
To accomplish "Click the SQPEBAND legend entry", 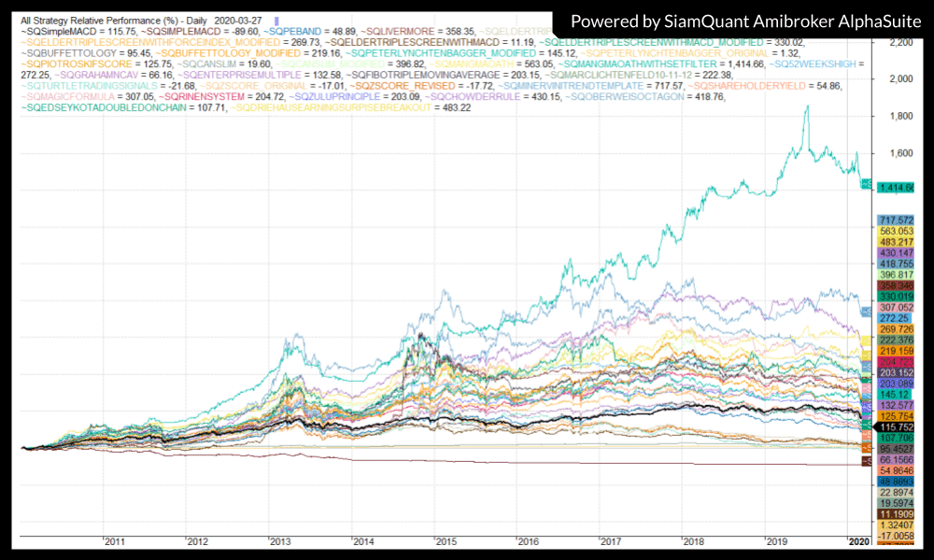I will click(299, 31).
